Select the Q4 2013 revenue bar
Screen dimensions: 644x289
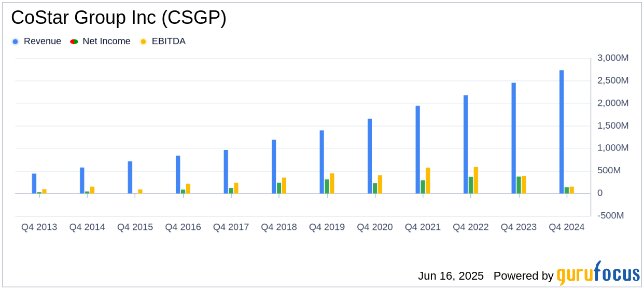(34, 184)
